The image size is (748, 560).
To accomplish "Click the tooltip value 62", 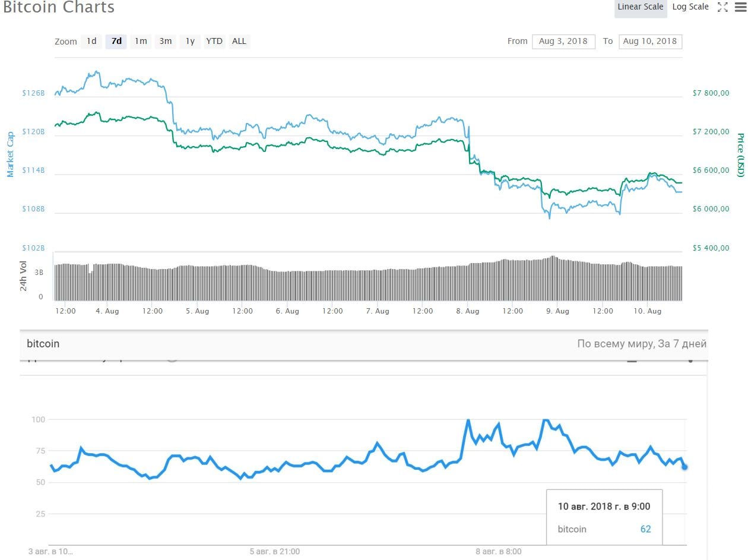I will [x=645, y=529].
